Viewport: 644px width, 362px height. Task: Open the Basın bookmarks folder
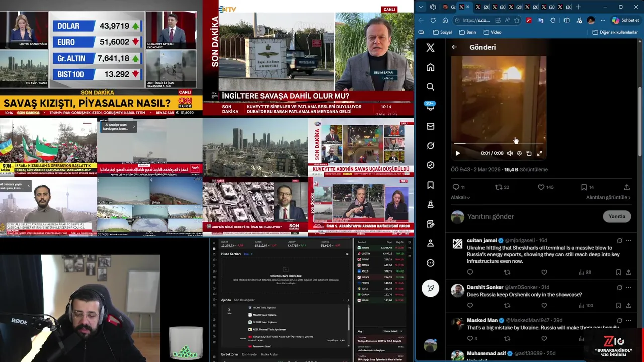(x=467, y=32)
